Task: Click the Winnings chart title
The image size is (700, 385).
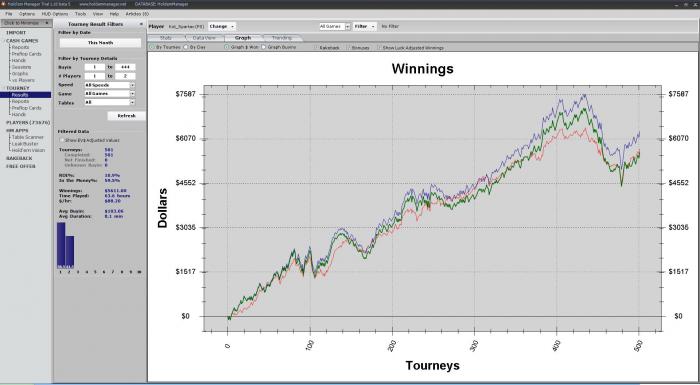Action: tap(422, 69)
